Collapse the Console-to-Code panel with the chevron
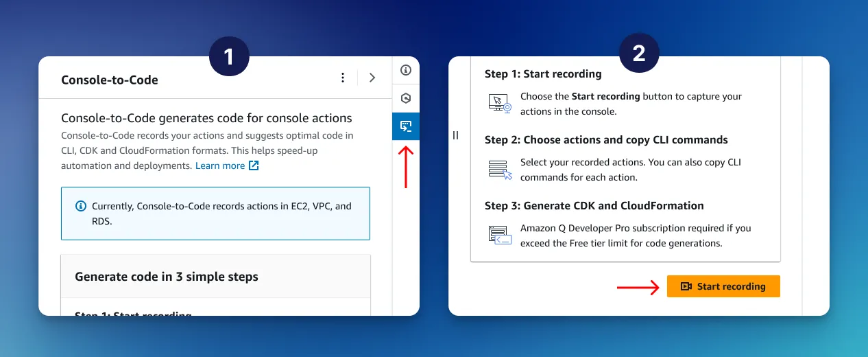This screenshot has width=868, height=357. tap(372, 78)
